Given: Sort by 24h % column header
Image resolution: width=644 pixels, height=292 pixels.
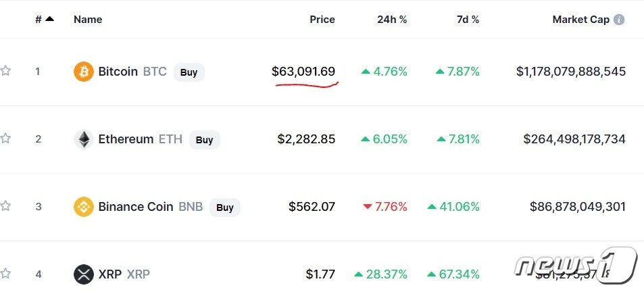Looking at the screenshot, I should click(392, 20).
